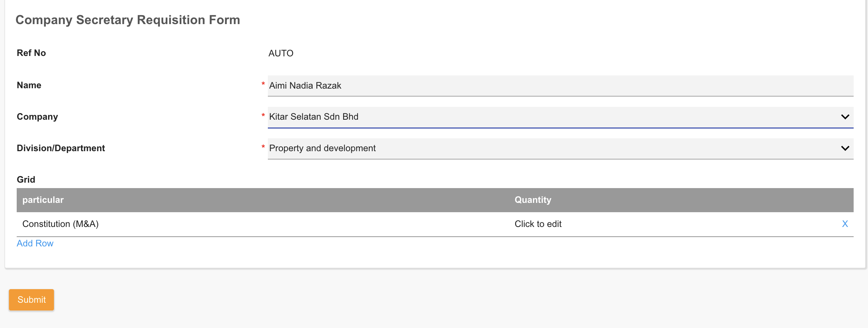
Task: Click the Company Secretary Requisition Form title
Action: tap(128, 20)
